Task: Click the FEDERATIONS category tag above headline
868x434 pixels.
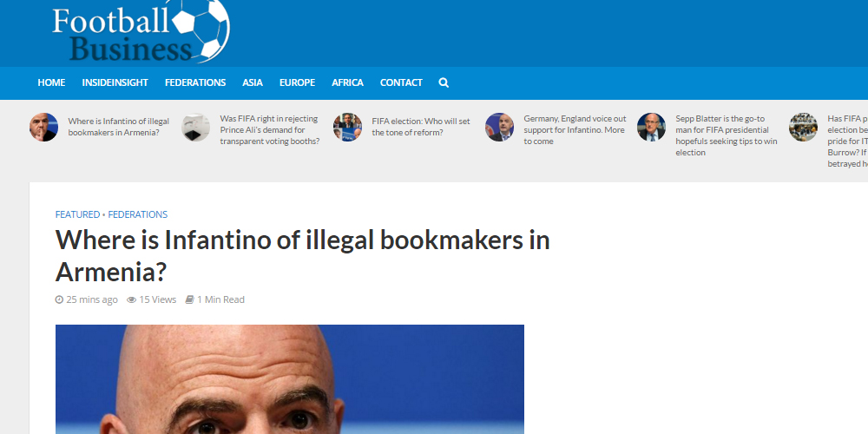Action: click(x=138, y=214)
